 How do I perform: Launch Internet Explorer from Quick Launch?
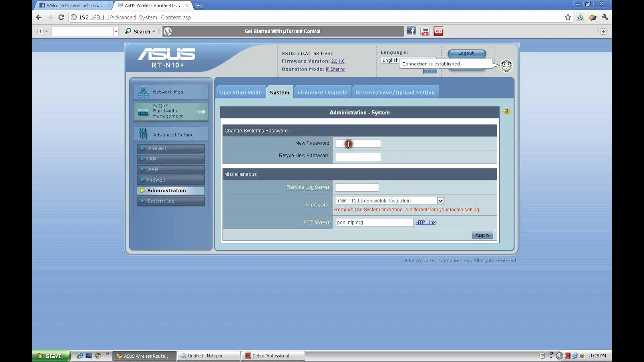pyautogui.click(x=79, y=356)
